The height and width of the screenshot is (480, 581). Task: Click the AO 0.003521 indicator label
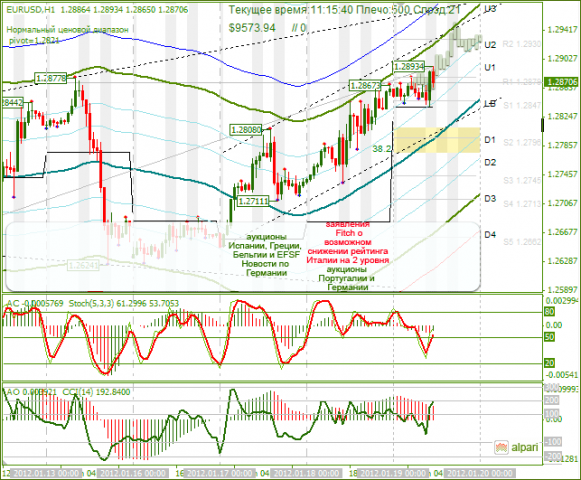(31, 392)
